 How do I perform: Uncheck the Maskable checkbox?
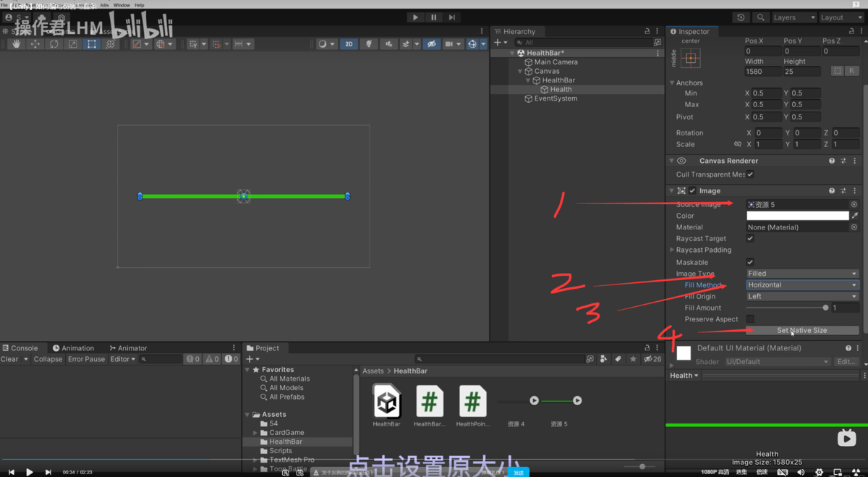click(x=750, y=261)
